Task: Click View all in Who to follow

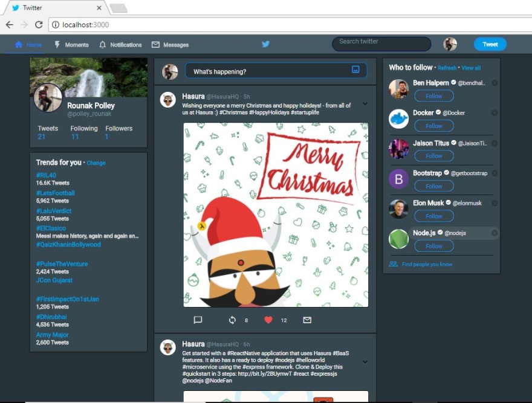Action: [471, 68]
